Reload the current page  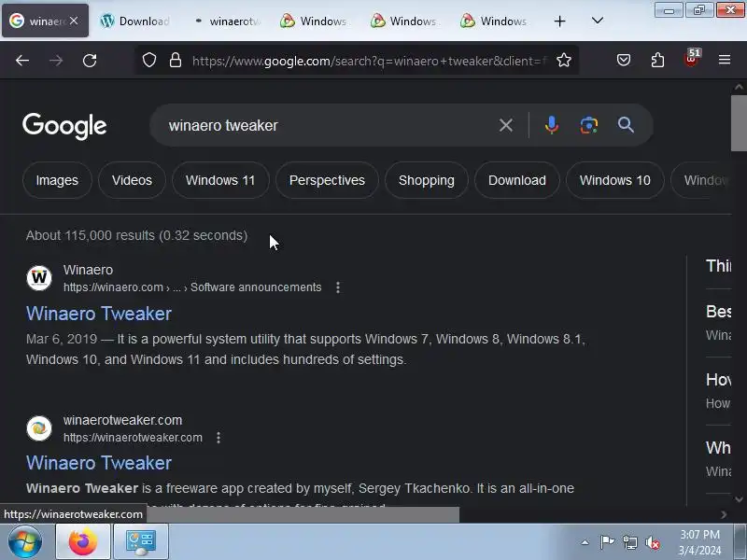pos(90,61)
